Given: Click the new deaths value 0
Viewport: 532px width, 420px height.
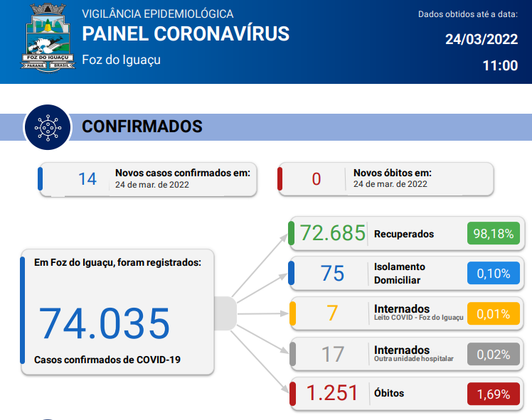Looking at the screenshot, I should 316,179.
